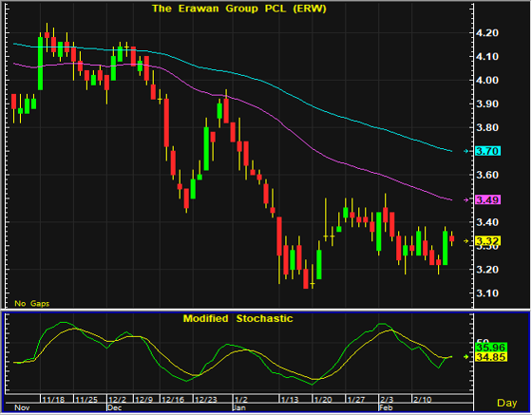Screen dimensions: 532x415
Task: Select the 12/9 date marker on time axis
Action: coord(143,400)
